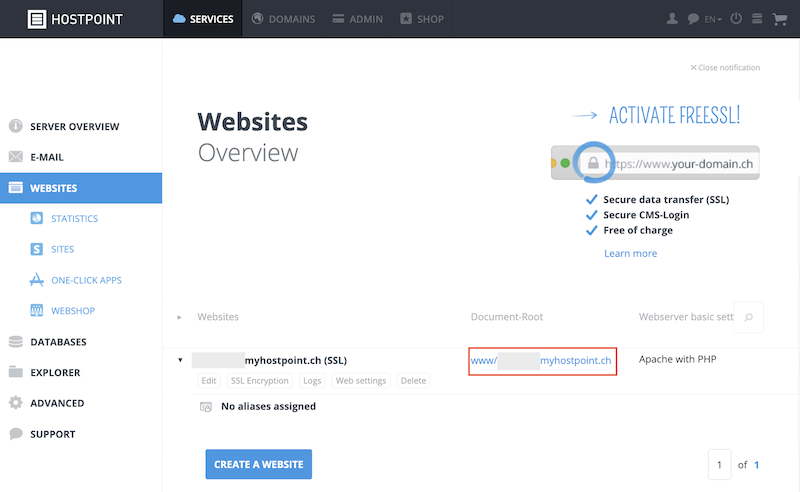
Task: Open Web settings for the website
Action: click(361, 381)
